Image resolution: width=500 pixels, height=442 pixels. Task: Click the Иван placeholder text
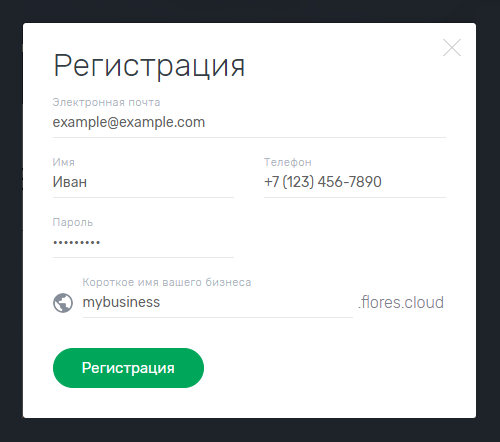[70, 182]
